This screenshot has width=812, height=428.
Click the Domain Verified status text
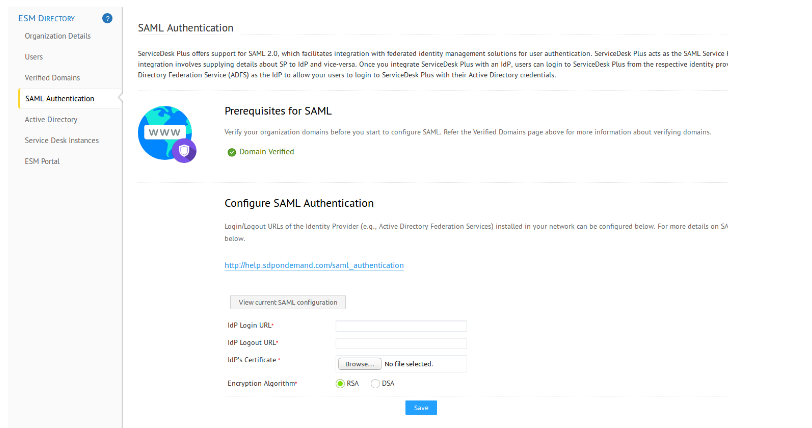click(x=267, y=152)
